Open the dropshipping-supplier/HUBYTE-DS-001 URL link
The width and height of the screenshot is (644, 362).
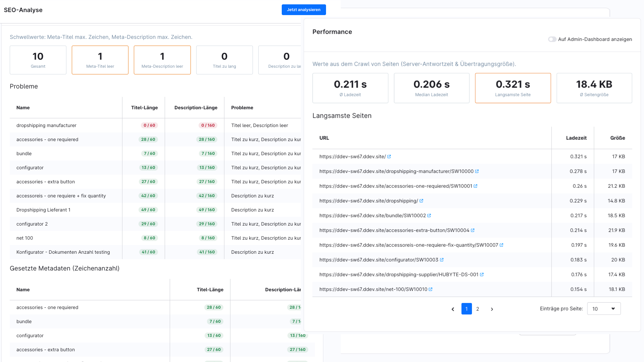[398, 275]
